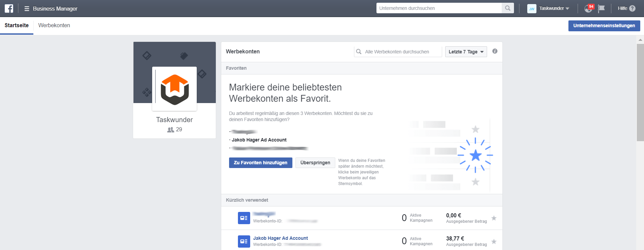Click the page's vertical scrollbar thumb

tap(640, 92)
